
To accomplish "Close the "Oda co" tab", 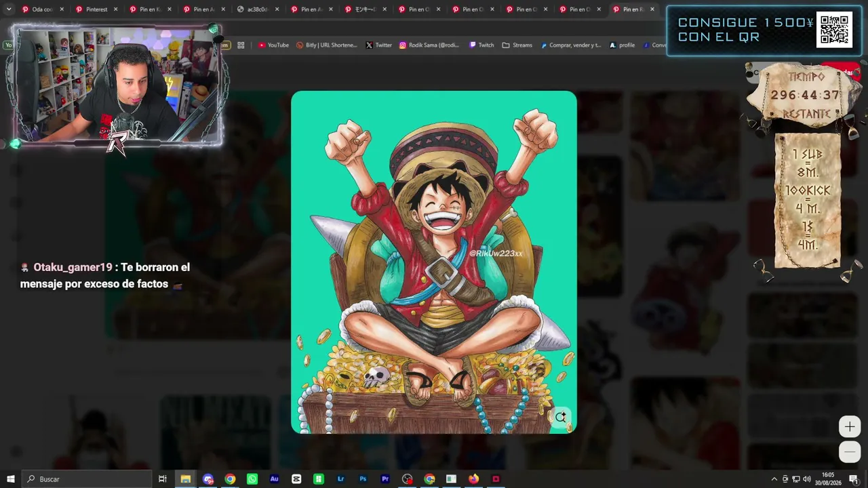I will 62,9.
